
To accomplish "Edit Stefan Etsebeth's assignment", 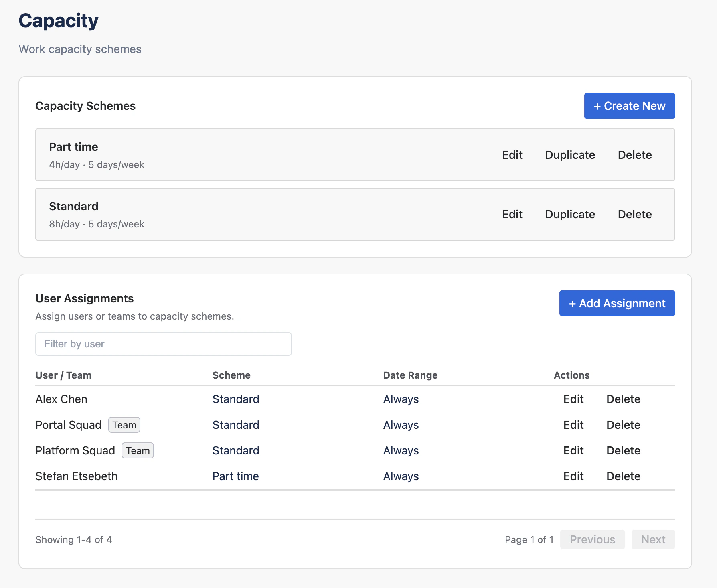I will [573, 476].
